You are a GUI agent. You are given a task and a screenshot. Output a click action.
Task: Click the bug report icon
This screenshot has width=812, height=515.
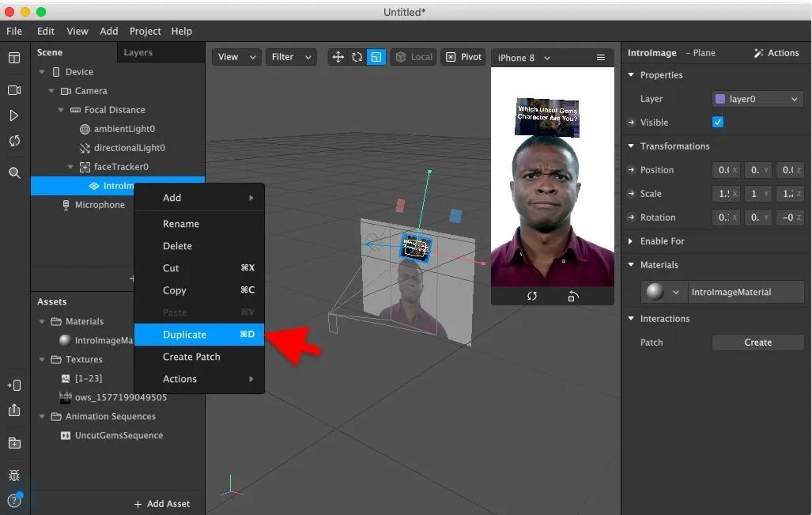pyautogui.click(x=14, y=475)
